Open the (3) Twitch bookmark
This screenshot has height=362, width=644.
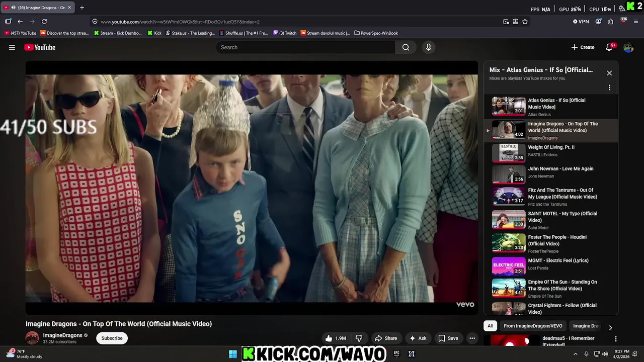285,33
